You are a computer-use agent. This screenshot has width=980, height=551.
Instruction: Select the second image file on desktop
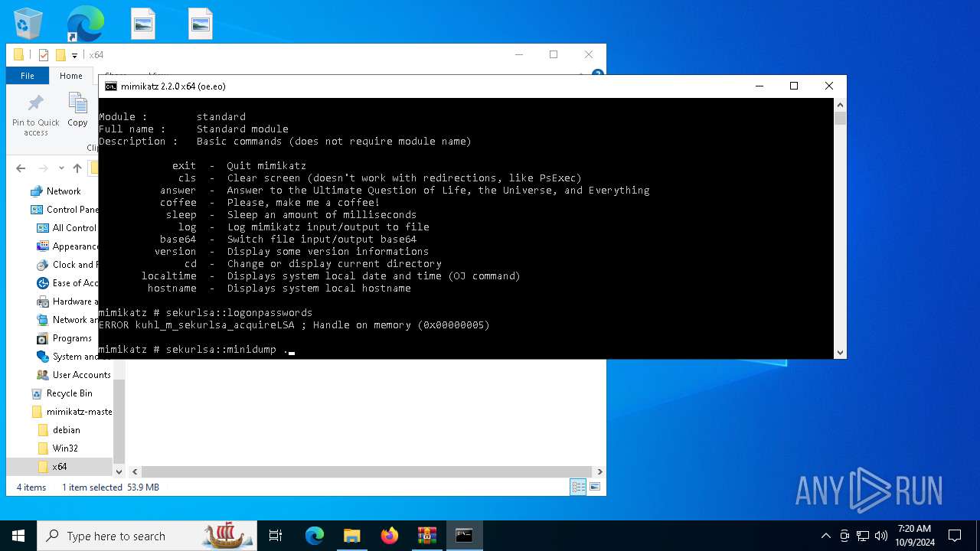point(201,24)
